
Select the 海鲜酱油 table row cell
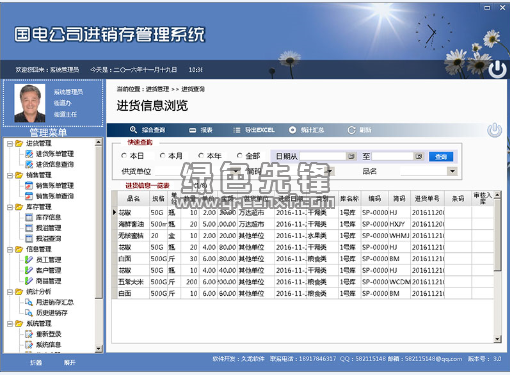click(x=133, y=224)
